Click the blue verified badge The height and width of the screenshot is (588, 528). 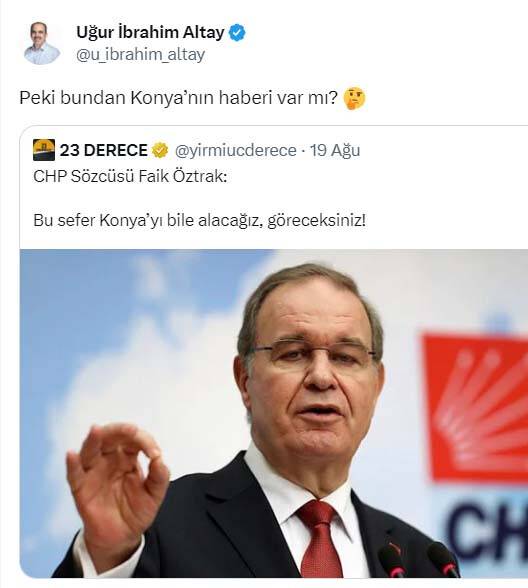(x=237, y=33)
